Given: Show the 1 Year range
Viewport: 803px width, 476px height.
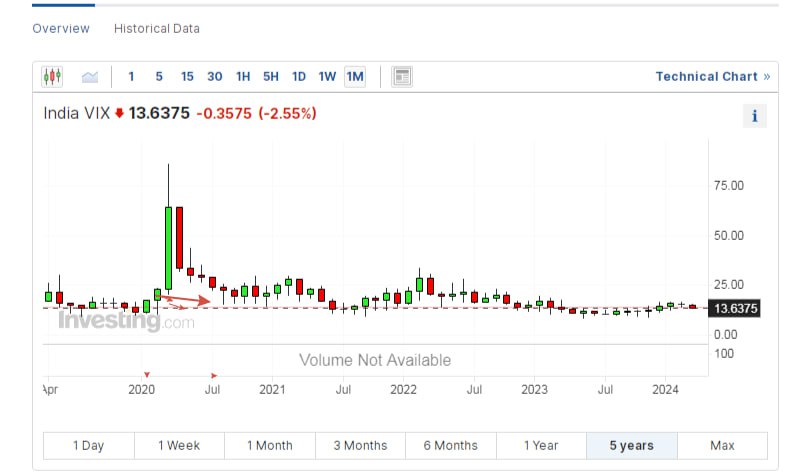Looking at the screenshot, I should pos(541,446).
